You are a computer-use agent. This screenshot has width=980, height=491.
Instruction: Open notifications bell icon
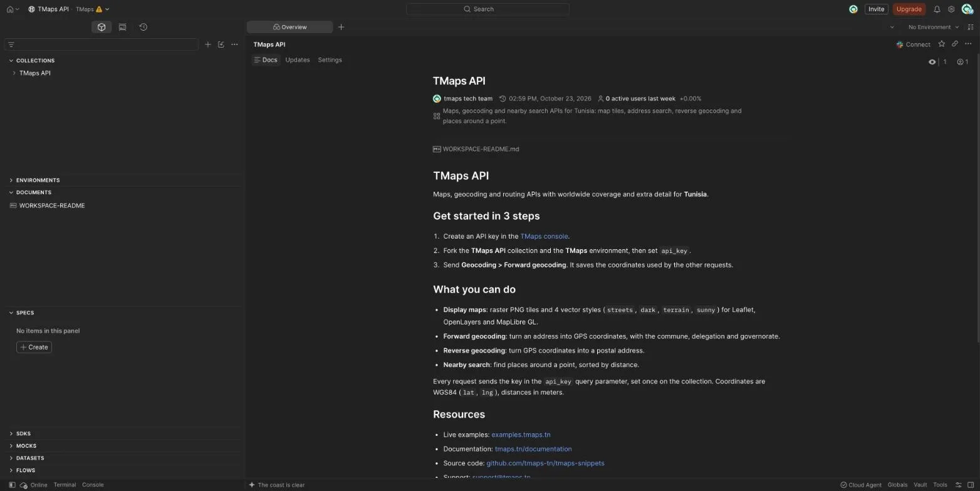[937, 9]
